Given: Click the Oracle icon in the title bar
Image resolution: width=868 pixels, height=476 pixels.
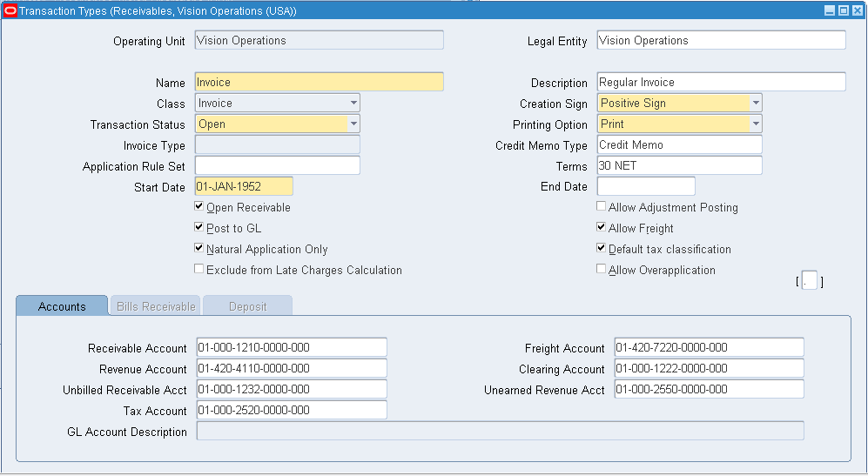Looking at the screenshot, I should 10,11.
